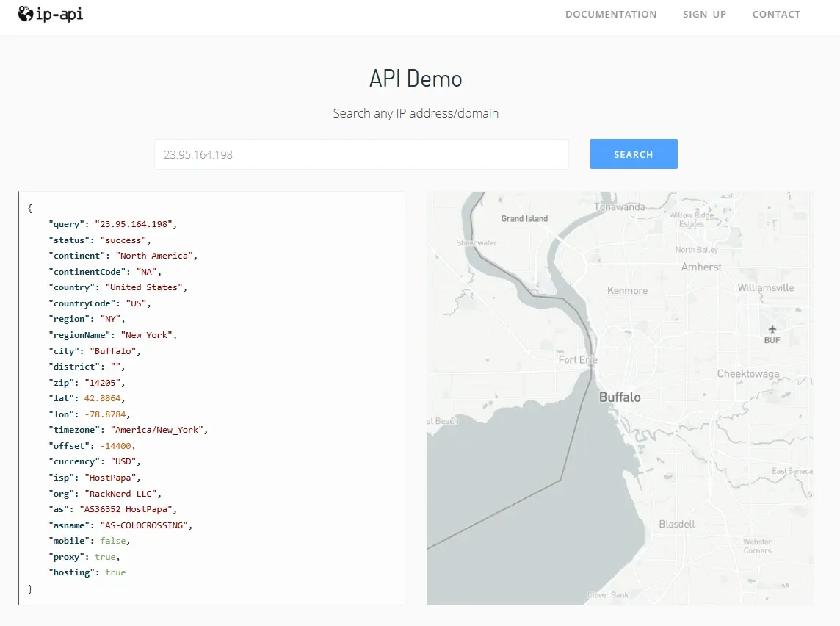Select timezone value "America/New_York"
Screen dimensions: 840x626
tap(157, 430)
